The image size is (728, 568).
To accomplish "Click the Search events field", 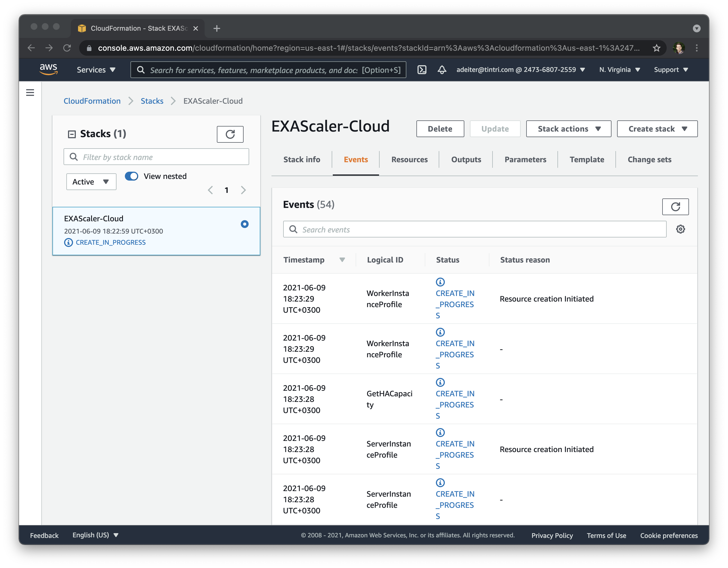I will [x=474, y=229].
